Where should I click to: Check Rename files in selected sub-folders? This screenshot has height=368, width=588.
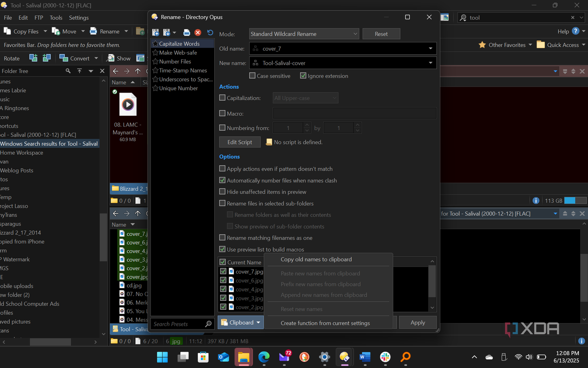(222, 203)
